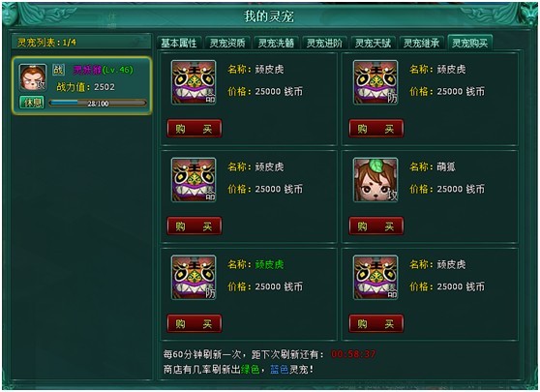Click 购买 button for bottom-right 顽皮虎
Screen dimensions: 540x392
[x=376, y=323]
